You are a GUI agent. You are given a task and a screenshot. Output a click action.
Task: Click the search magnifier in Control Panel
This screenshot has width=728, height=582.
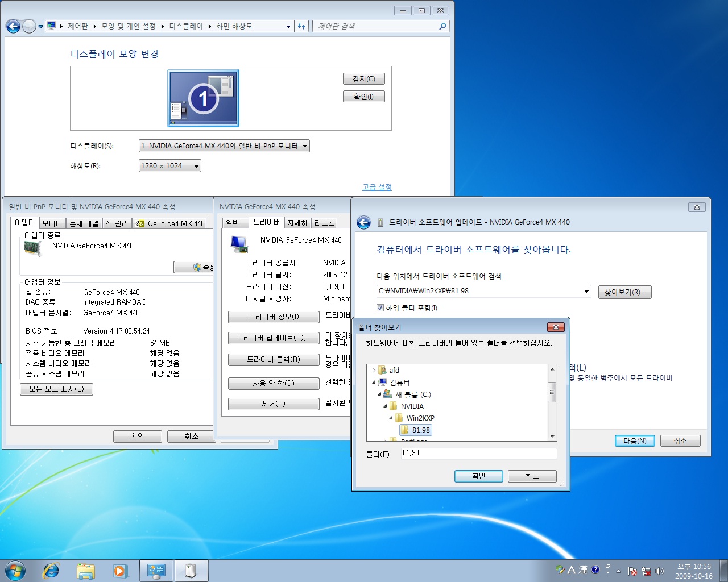[442, 26]
